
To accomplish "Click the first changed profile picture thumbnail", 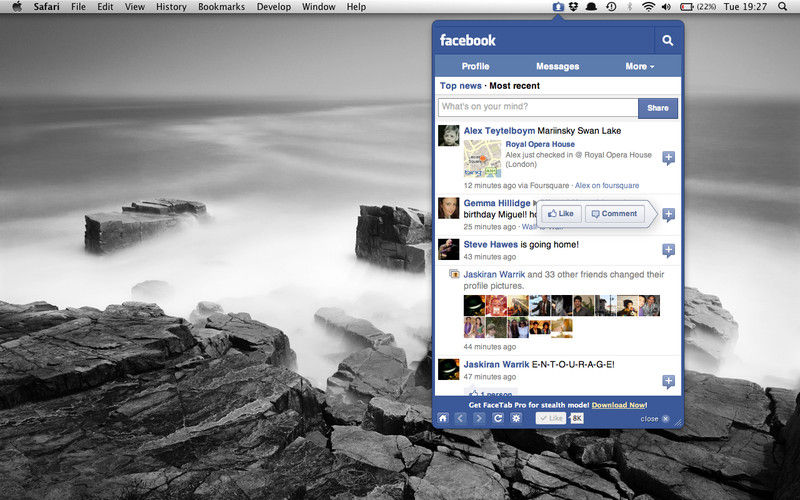I will coord(474,306).
